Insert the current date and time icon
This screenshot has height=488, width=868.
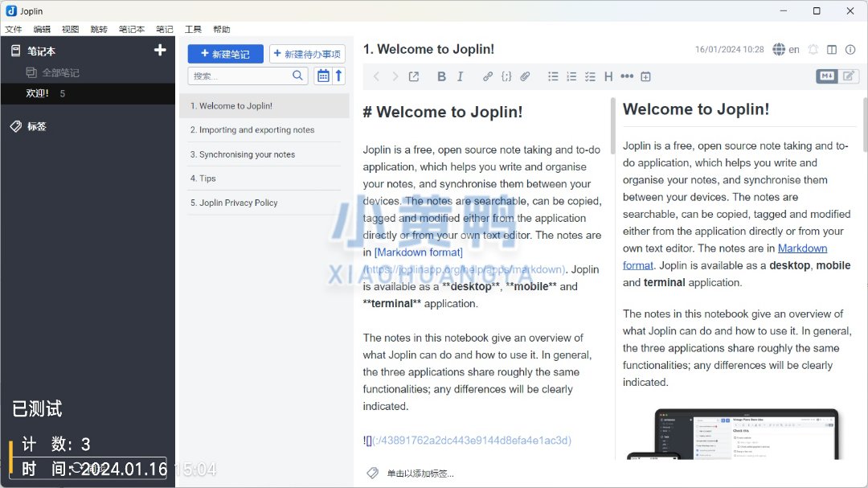pyautogui.click(x=645, y=76)
